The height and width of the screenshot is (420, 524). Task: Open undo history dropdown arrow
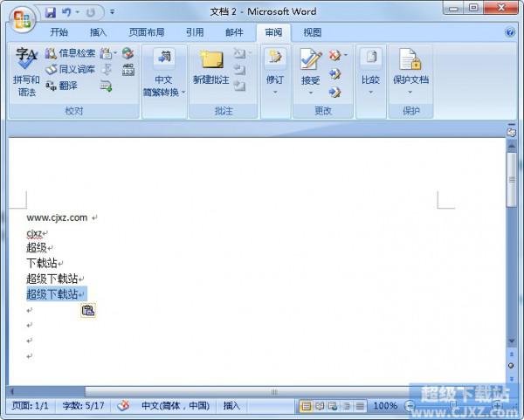point(77,12)
